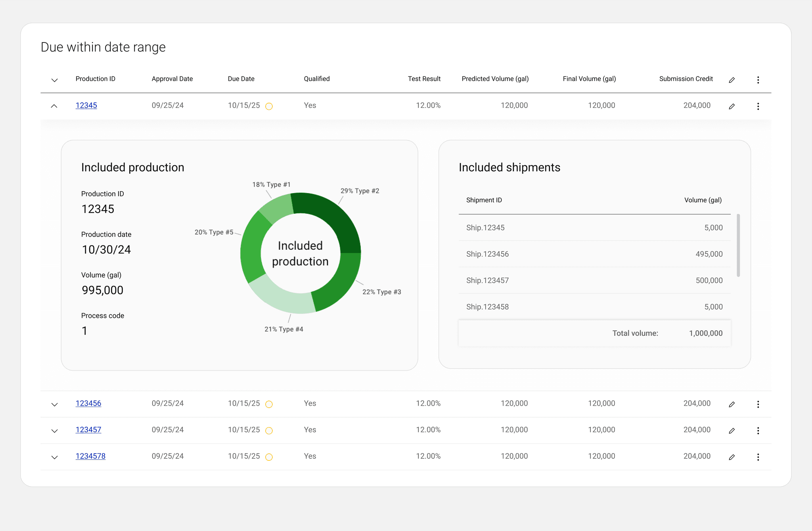
Task: Open the header three-dot options menu
Action: [758, 80]
